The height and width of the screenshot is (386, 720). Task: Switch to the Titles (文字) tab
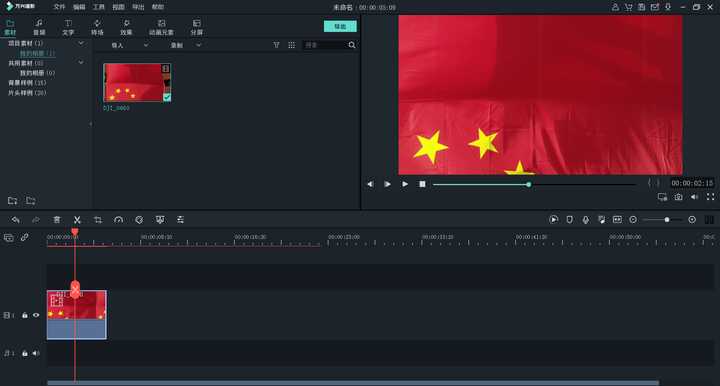point(68,27)
